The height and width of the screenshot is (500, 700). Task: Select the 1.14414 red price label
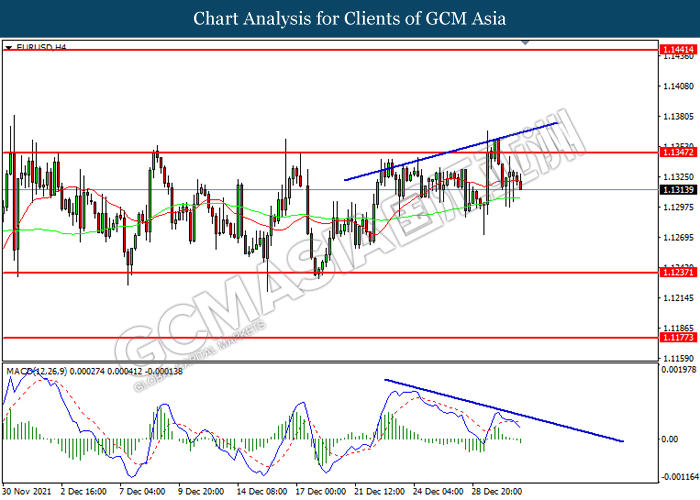[x=678, y=50]
